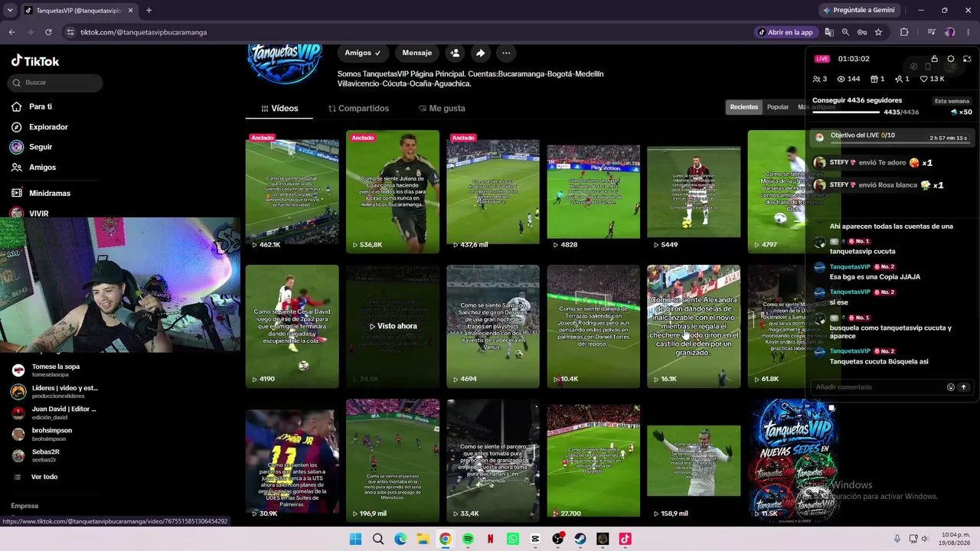The width and height of the screenshot is (980, 551).
Task: Open the brohsimpson account
Action: [54, 434]
